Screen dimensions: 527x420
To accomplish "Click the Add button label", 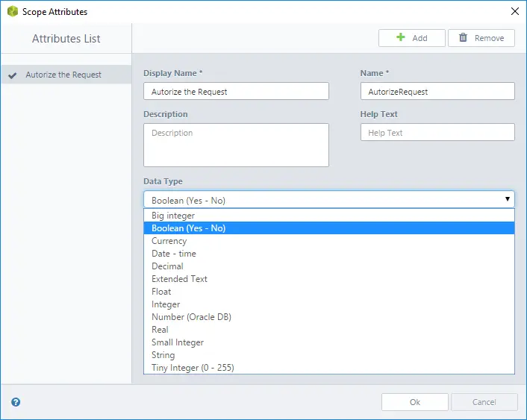I will [420, 38].
